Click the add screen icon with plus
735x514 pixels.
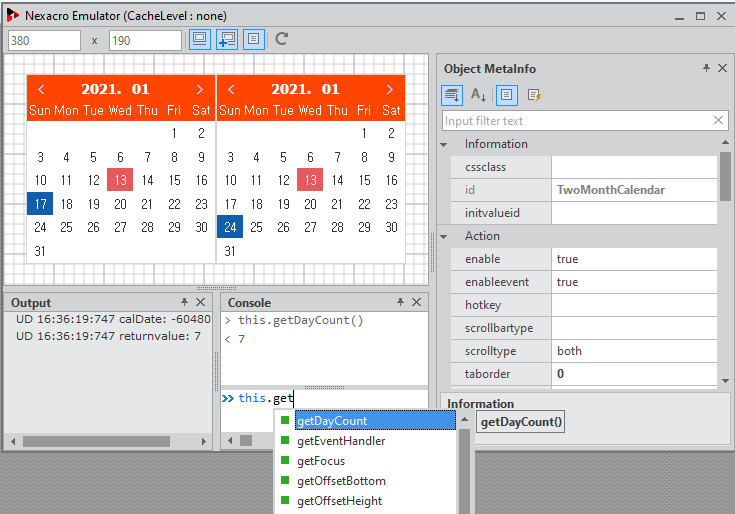[x=226, y=39]
